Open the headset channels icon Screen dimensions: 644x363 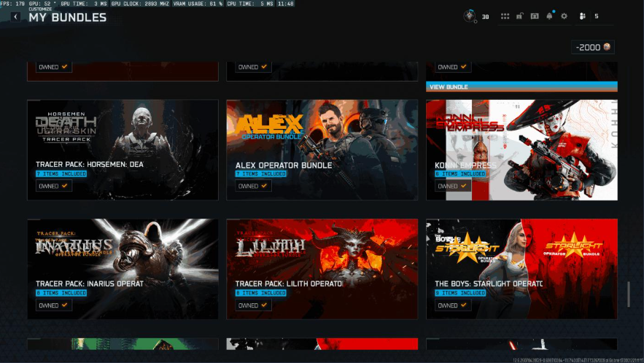point(535,16)
